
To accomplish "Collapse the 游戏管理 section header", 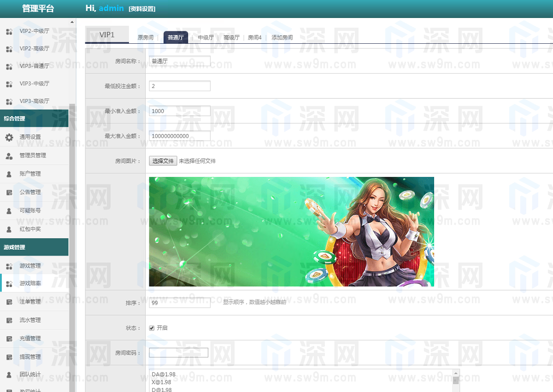I will point(34,247).
